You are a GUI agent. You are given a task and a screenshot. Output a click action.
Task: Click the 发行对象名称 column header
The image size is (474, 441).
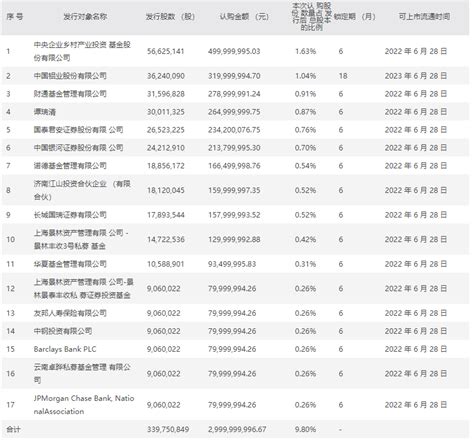(x=85, y=16)
